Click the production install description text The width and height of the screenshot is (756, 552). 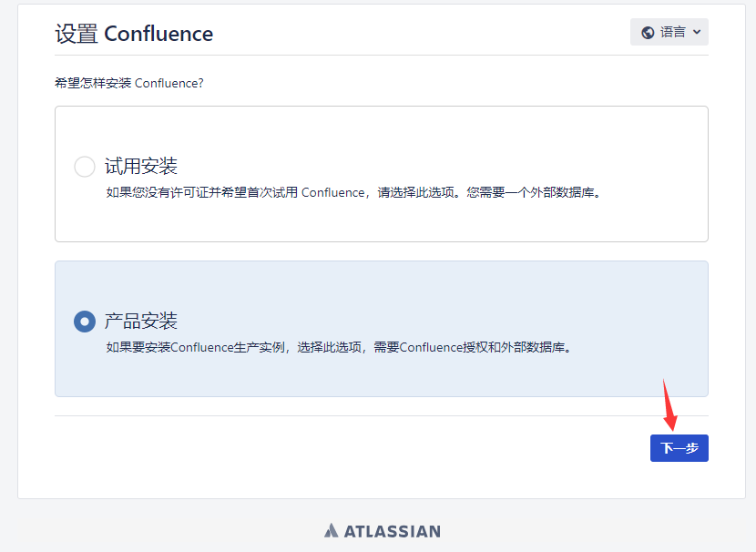click(x=339, y=347)
